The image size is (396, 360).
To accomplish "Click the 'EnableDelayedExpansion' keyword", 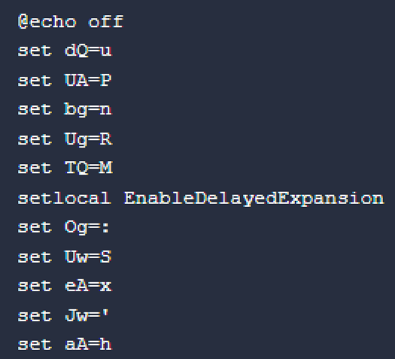I will pos(254,199).
